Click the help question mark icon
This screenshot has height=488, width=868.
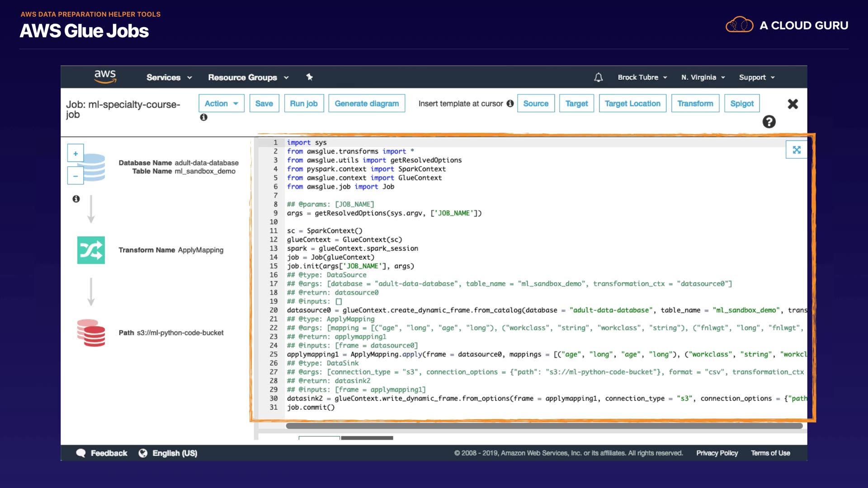point(769,122)
